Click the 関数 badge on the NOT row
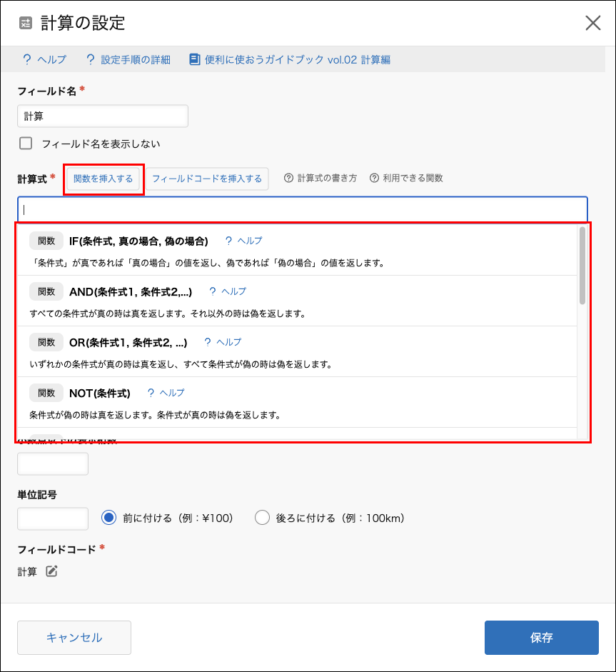 [46, 393]
